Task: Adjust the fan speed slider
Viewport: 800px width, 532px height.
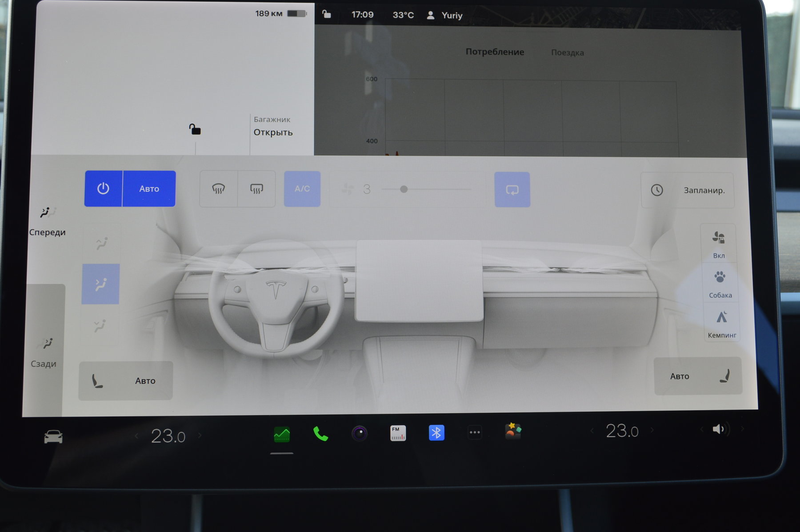Action: click(x=404, y=189)
